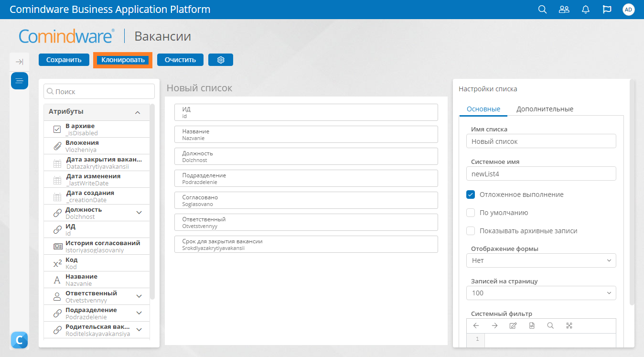This screenshot has height=357, width=644.
Task: Open global search magnifier in top bar
Action: pyautogui.click(x=542, y=10)
